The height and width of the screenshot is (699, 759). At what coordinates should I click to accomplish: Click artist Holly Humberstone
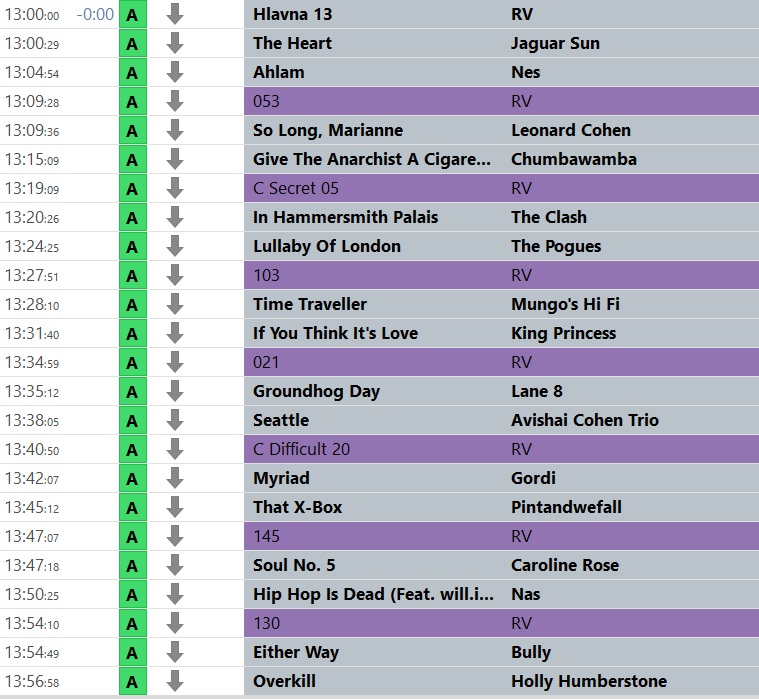589,682
